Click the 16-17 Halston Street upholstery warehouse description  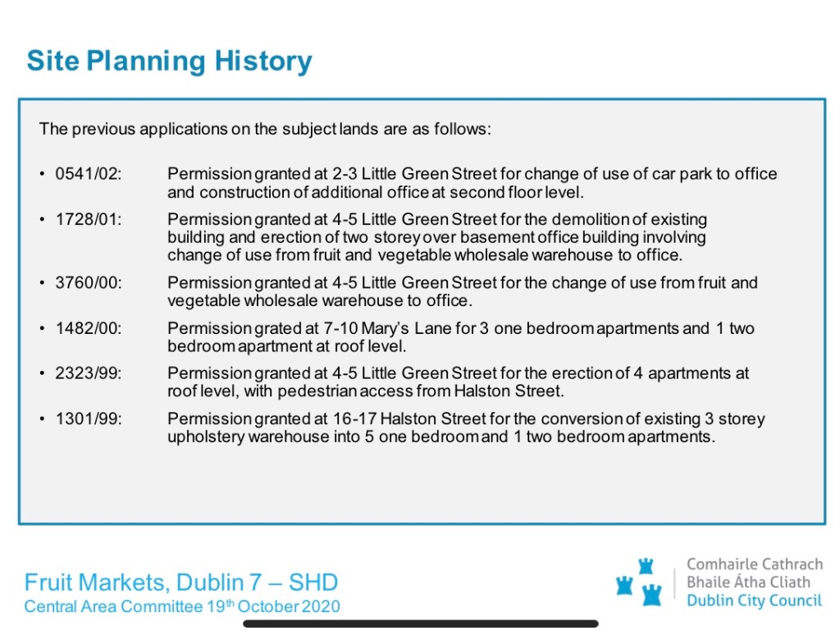point(465,427)
